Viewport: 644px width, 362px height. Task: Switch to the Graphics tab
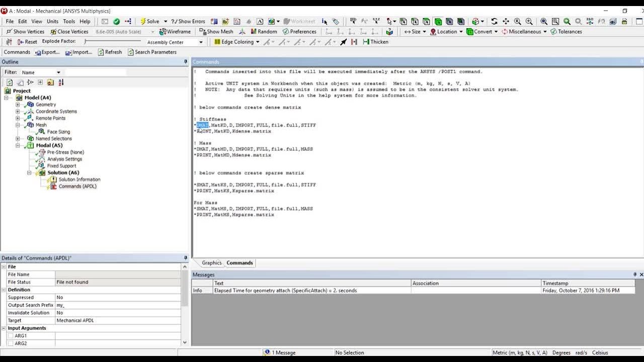tap(211, 263)
